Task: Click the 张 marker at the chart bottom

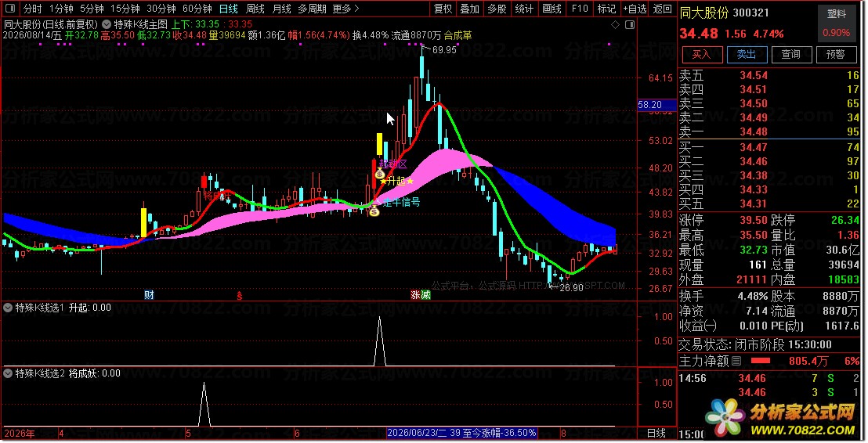Action: coord(415,295)
